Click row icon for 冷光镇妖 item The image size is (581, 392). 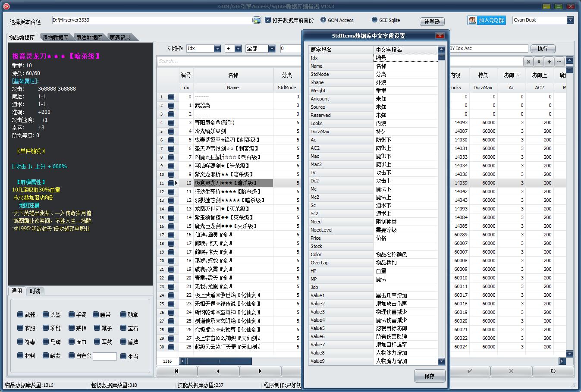click(171, 132)
